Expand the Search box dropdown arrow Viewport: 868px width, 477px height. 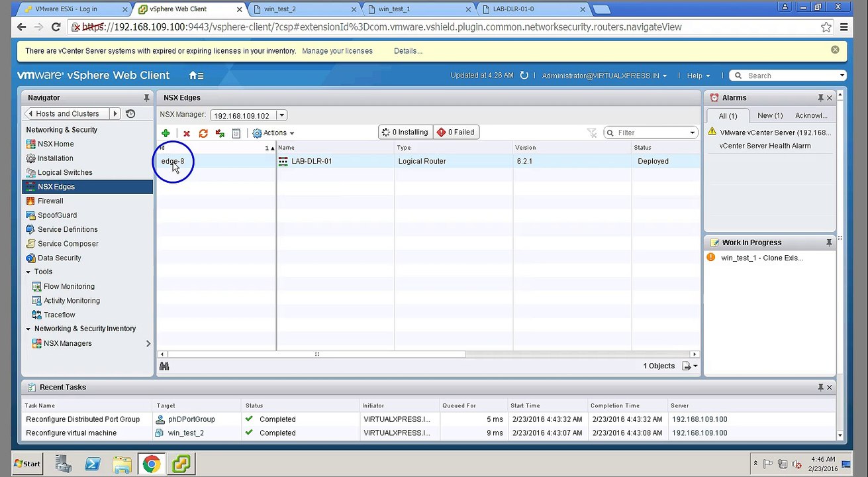[x=842, y=76]
